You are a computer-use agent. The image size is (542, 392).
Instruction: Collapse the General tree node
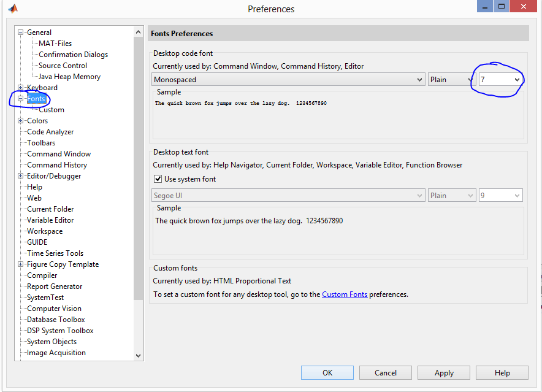21,33
